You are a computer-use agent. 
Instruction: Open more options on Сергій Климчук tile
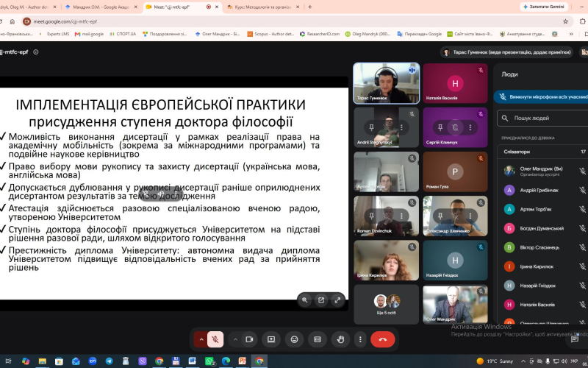coord(470,127)
